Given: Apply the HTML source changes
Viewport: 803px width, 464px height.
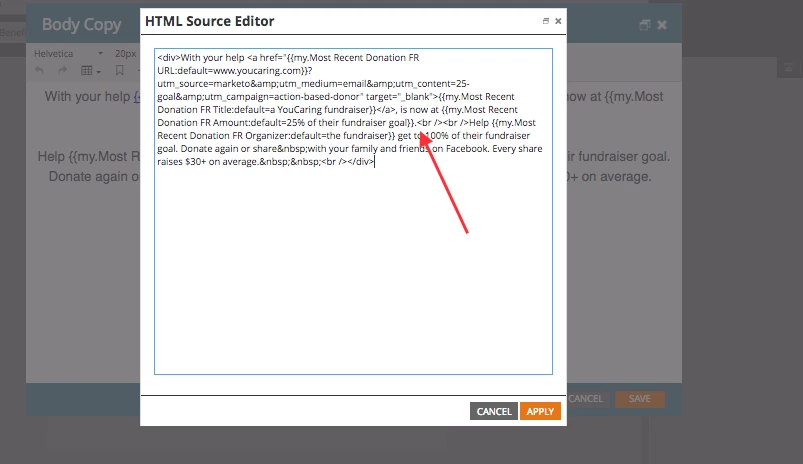Looking at the screenshot, I should pyautogui.click(x=540, y=411).
